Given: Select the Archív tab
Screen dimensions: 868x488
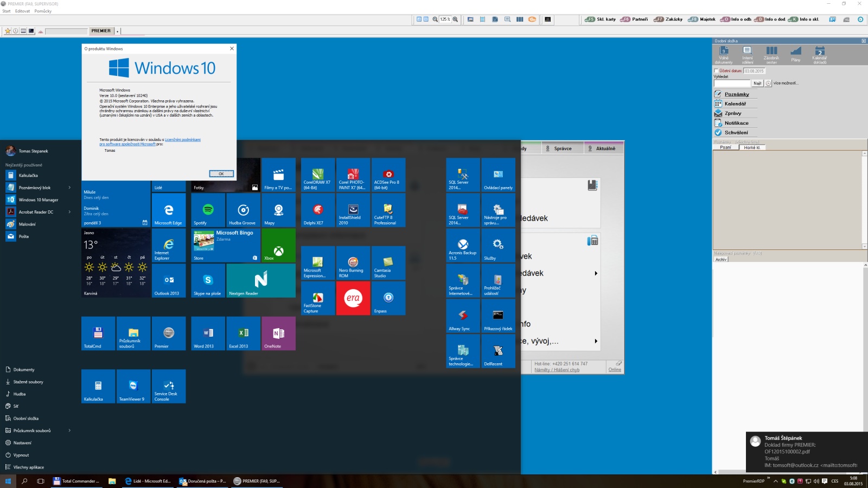Looking at the screenshot, I should [x=721, y=259].
